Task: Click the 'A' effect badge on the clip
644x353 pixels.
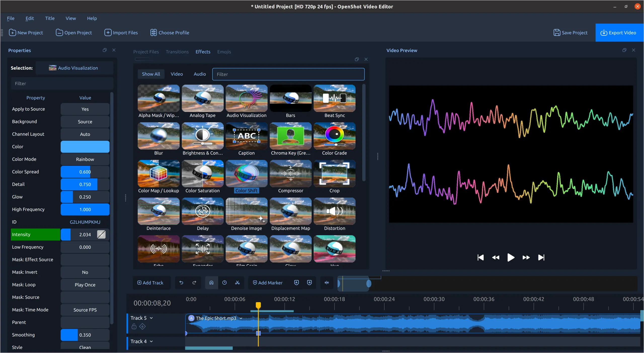Action: click(191, 318)
